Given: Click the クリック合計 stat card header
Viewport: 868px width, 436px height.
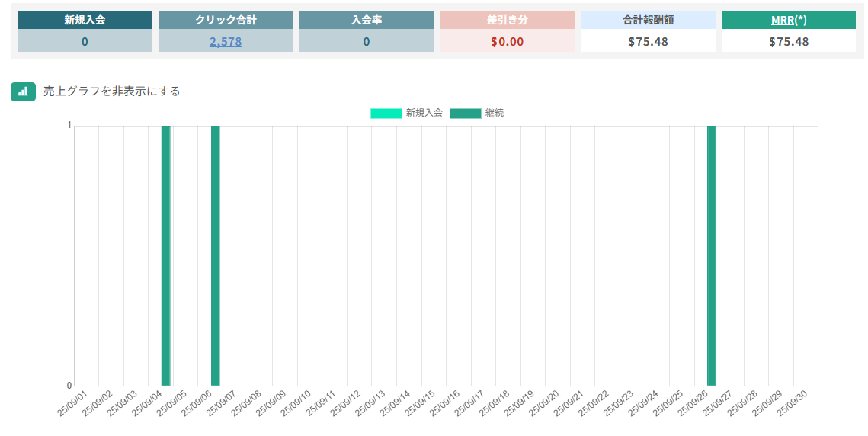Looking at the screenshot, I should point(226,20).
